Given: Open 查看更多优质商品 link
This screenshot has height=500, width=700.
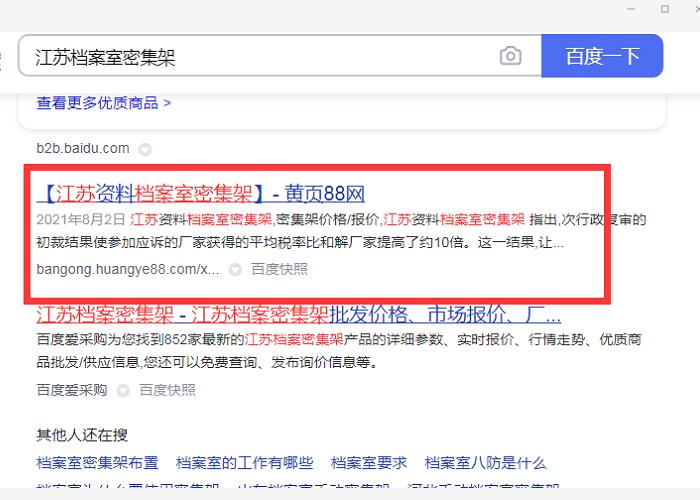Looking at the screenshot, I should coord(104,103).
